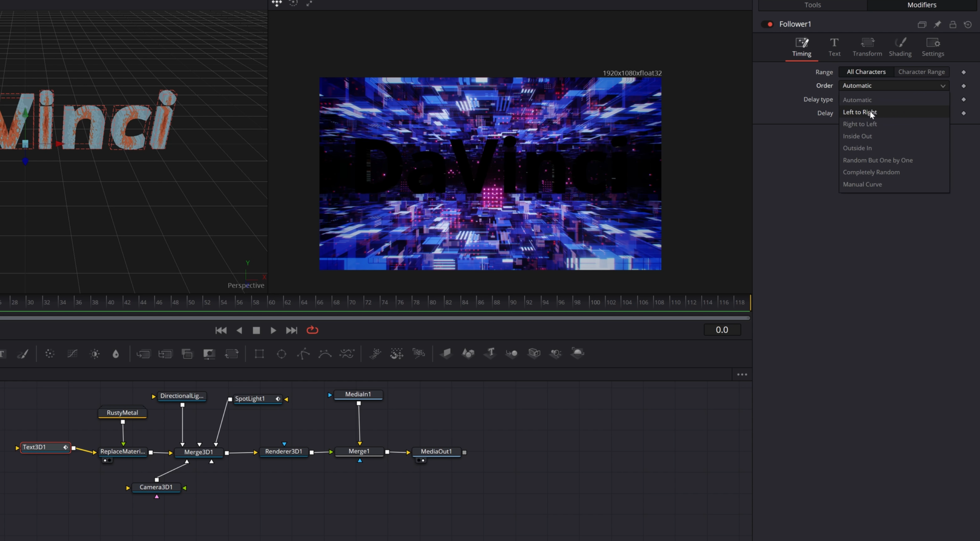980x541 pixels.
Task: Add an Ellipse mask from the toolbar
Action: pos(282,353)
